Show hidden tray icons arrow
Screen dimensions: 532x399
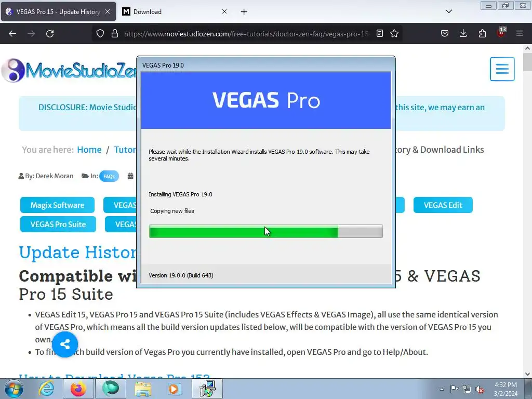pyautogui.click(x=442, y=389)
